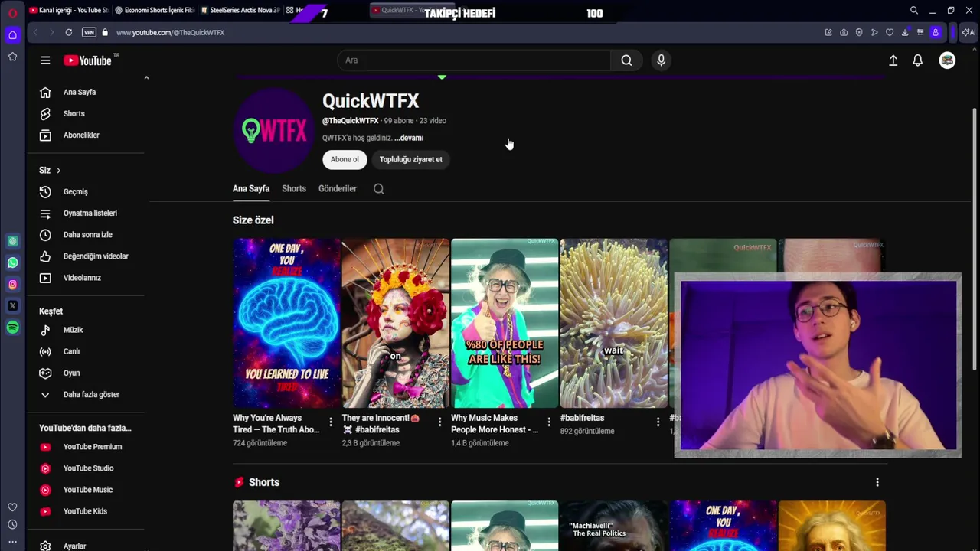Open X (Twitter) in the Opera sidebar
The height and width of the screenshot is (551, 980).
pos(12,305)
